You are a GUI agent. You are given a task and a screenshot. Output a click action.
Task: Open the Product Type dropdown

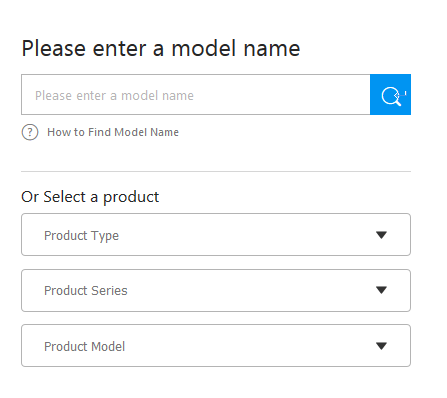tap(216, 235)
